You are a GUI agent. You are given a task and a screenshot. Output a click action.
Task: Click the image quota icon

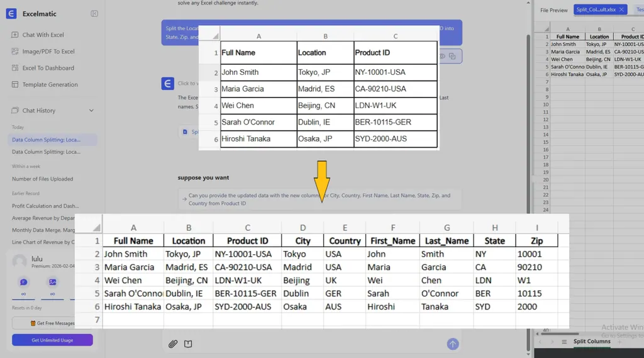pyautogui.click(x=53, y=282)
